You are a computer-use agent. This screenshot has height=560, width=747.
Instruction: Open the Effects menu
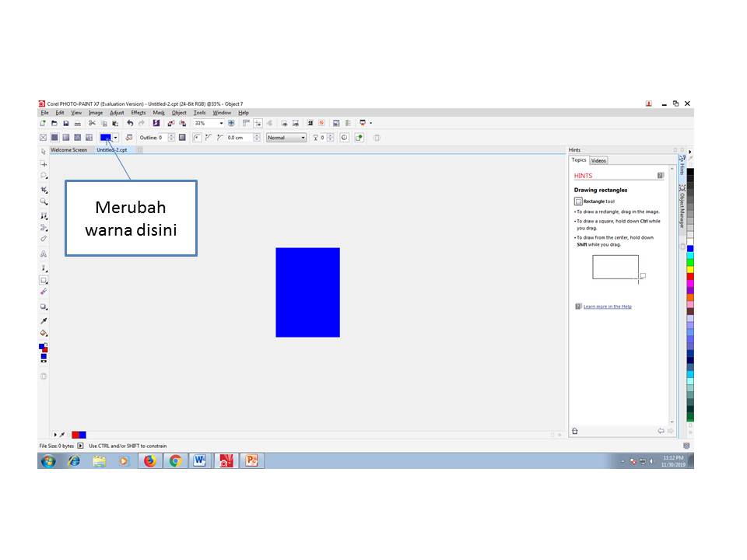pyautogui.click(x=139, y=113)
